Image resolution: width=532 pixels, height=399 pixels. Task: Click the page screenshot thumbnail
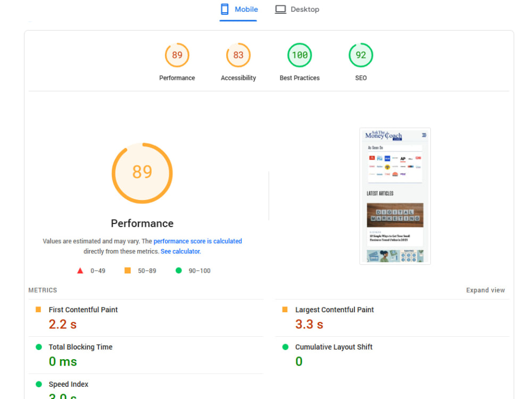coord(395,196)
